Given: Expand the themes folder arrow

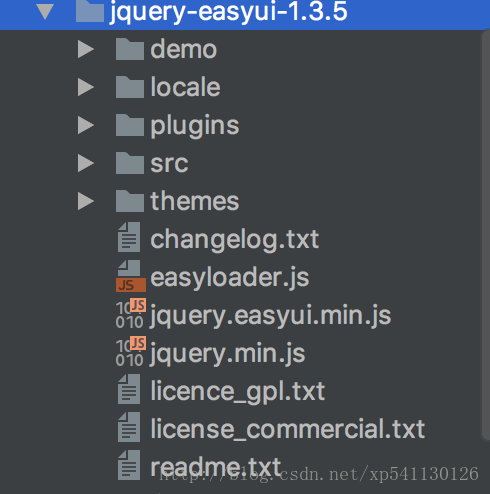Looking at the screenshot, I should pyautogui.click(x=86, y=201).
